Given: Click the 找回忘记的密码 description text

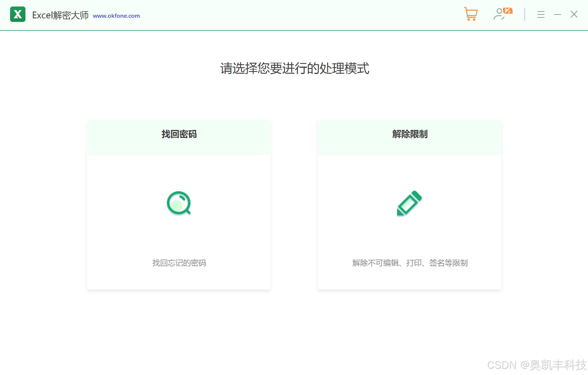Looking at the screenshot, I should coord(179,263).
